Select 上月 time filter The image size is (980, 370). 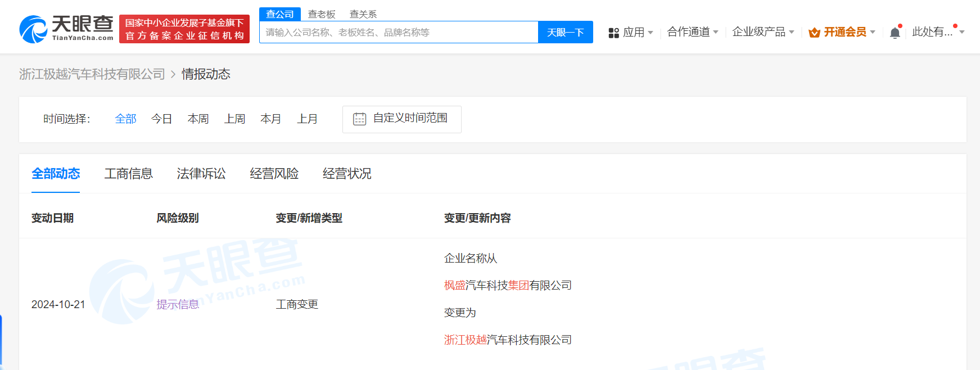pyautogui.click(x=308, y=119)
